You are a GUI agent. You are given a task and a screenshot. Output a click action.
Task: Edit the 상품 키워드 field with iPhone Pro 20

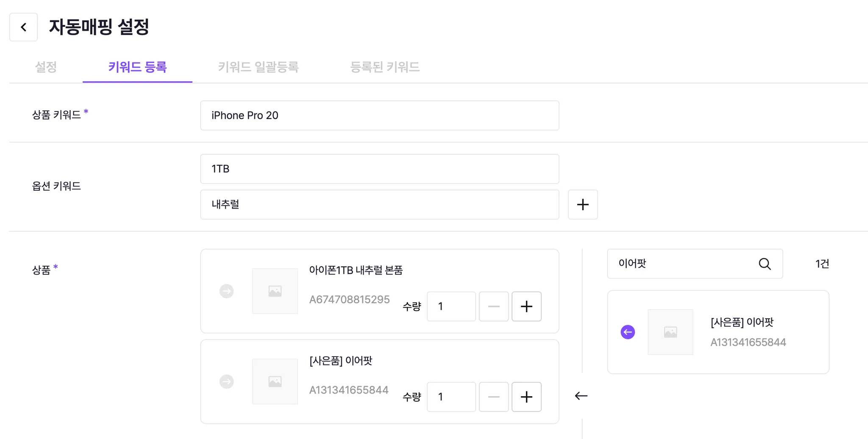point(379,115)
